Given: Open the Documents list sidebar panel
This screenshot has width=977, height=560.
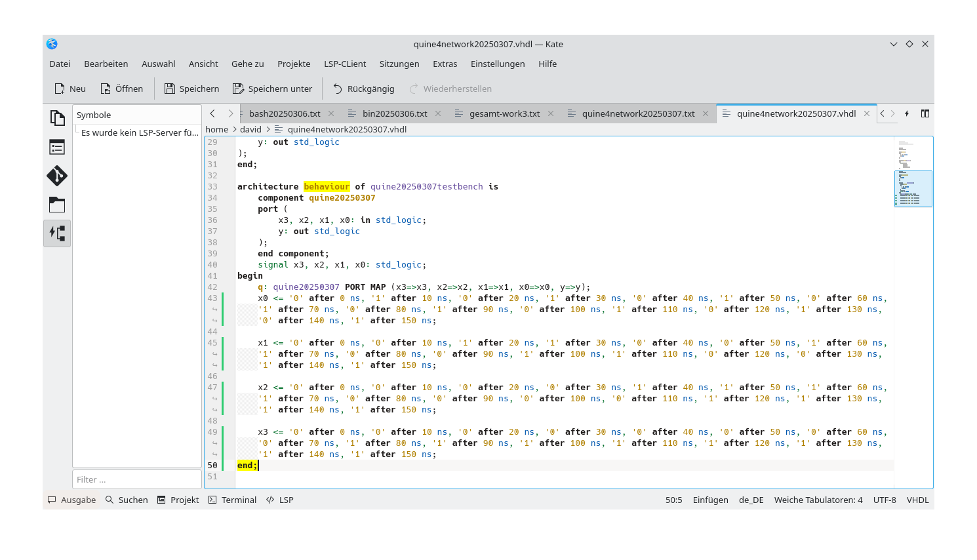Looking at the screenshot, I should [x=58, y=117].
